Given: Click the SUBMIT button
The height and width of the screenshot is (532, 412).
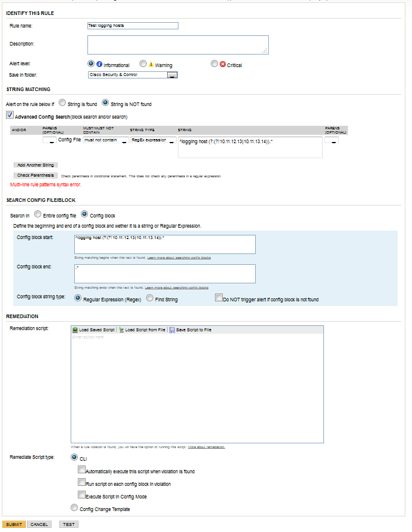Looking at the screenshot, I should [x=14, y=525].
